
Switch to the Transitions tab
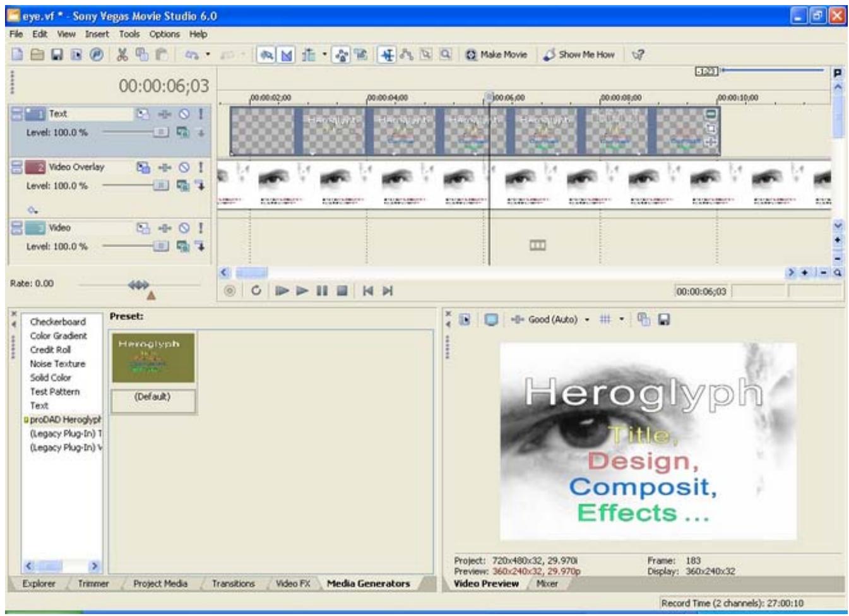point(233,584)
